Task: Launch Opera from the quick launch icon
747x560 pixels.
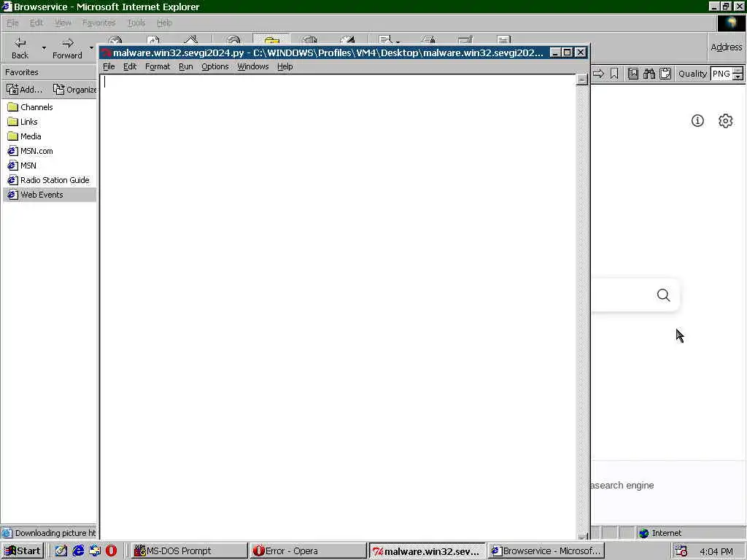Action: 111,551
